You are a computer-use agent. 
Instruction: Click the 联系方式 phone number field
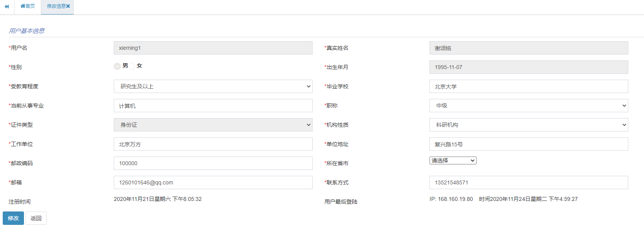(x=529, y=182)
